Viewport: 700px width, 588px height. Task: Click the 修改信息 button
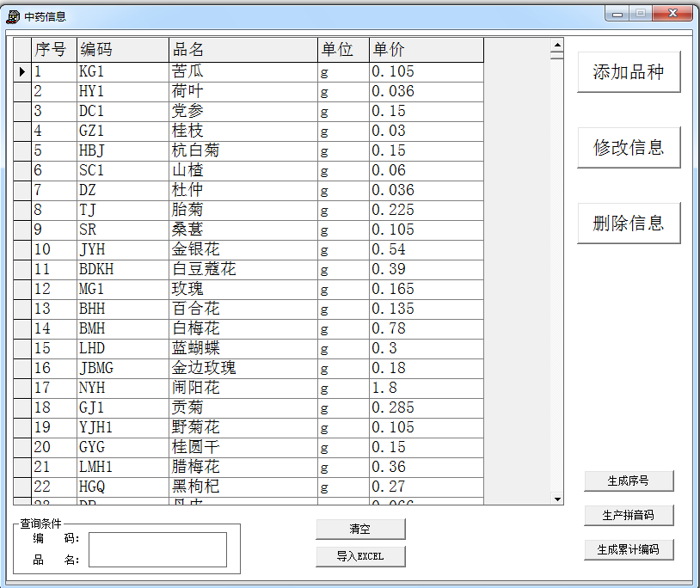pyautogui.click(x=629, y=148)
